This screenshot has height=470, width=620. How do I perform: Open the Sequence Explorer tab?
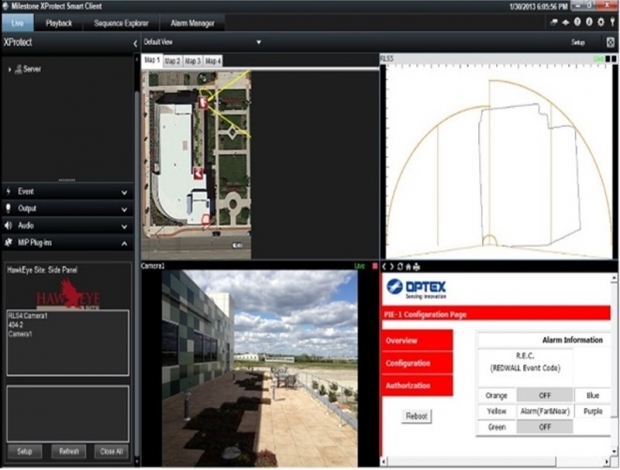121,23
